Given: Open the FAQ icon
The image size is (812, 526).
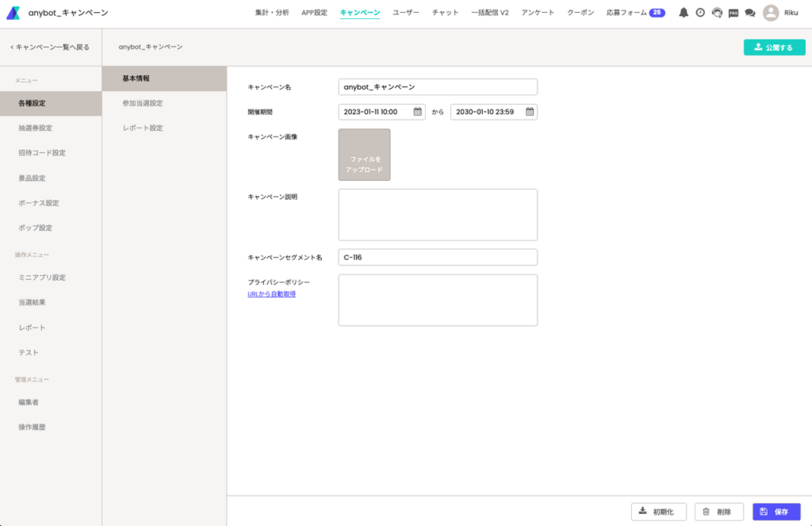Looking at the screenshot, I should 733,13.
